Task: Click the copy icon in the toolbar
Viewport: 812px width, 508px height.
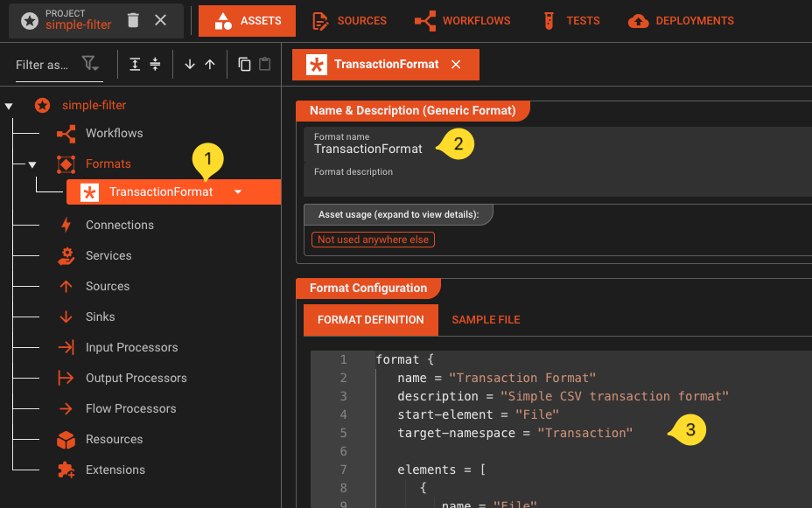Action: click(245, 65)
